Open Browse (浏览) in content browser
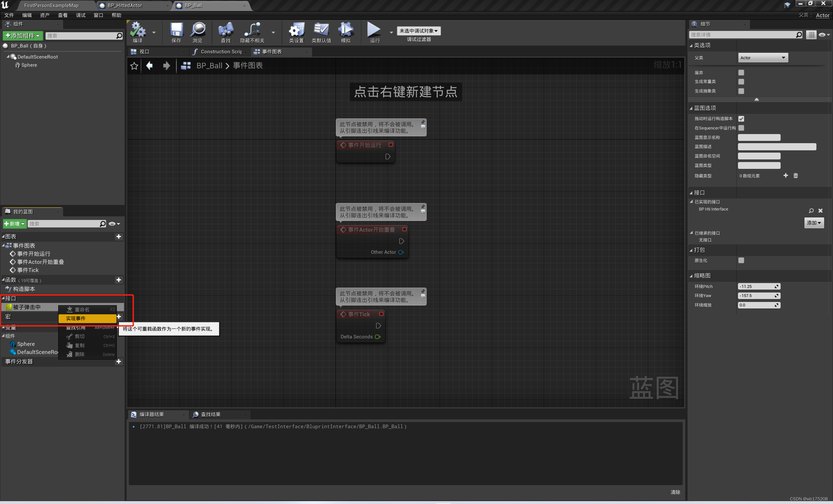Screen dimensions: 833x504 point(198,32)
